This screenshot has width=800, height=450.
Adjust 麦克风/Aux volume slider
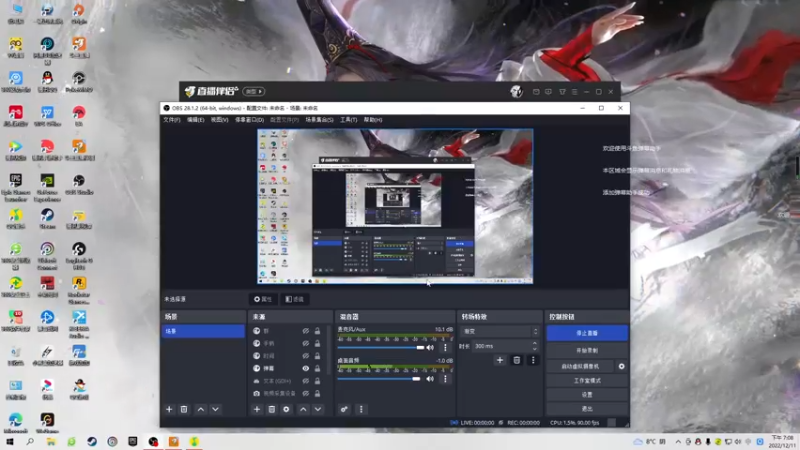click(380, 347)
